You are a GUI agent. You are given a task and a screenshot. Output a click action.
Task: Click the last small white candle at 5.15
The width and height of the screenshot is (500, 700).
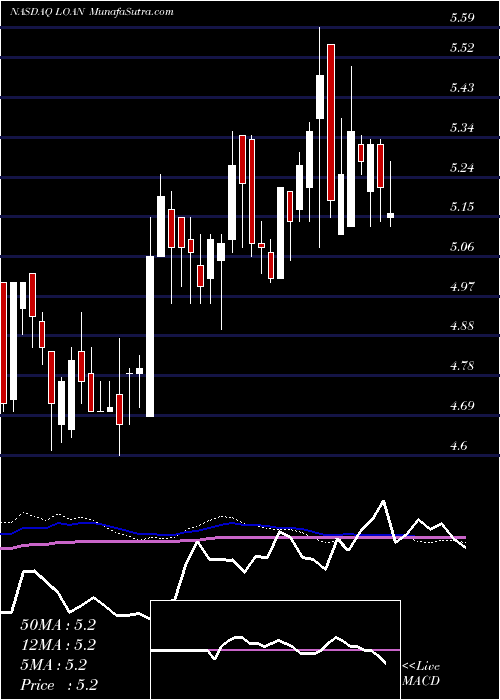point(391,215)
